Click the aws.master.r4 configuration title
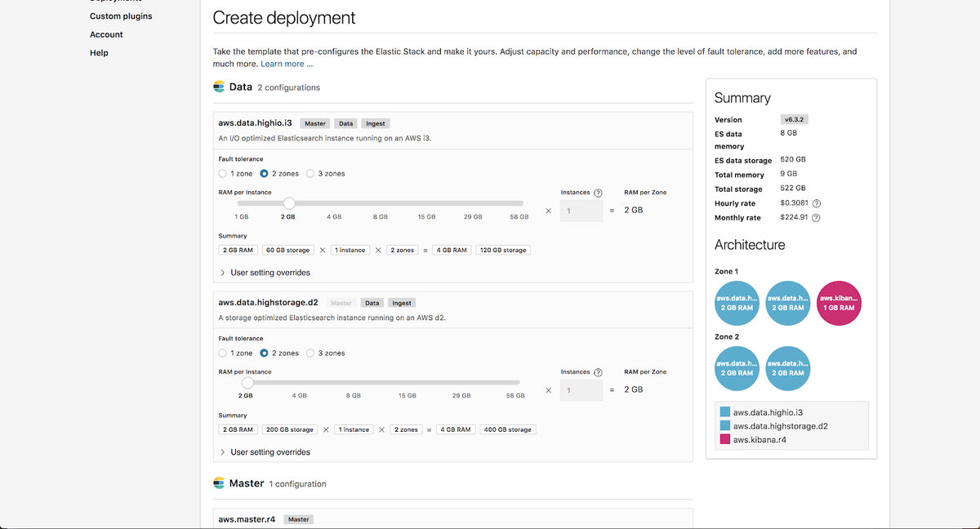 point(248,519)
